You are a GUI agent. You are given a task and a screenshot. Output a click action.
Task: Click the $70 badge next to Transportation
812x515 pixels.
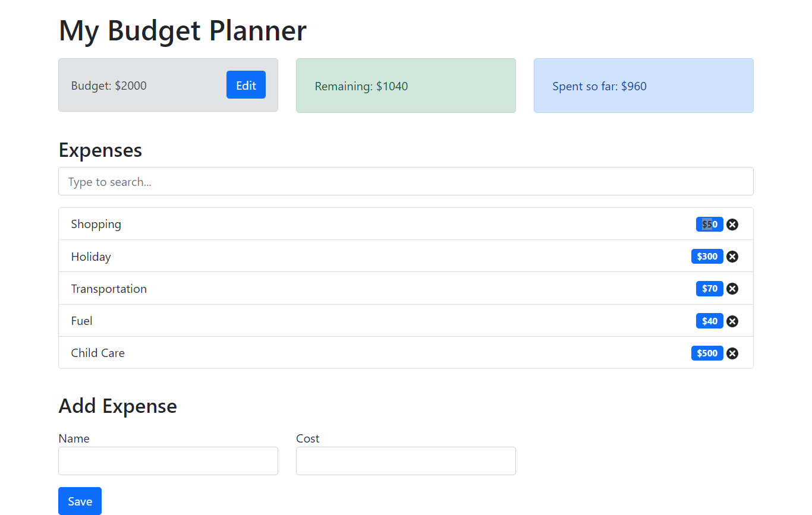(709, 288)
